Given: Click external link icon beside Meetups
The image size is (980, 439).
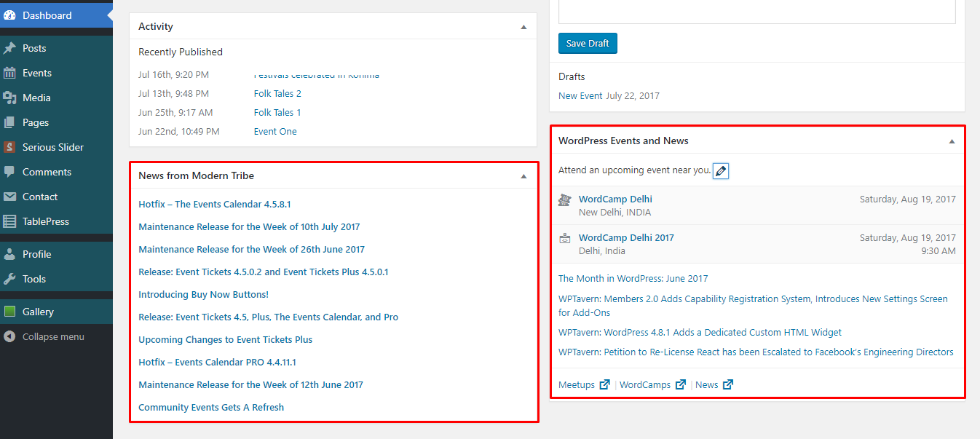Looking at the screenshot, I should pyautogui.click(x=604, y=384).
